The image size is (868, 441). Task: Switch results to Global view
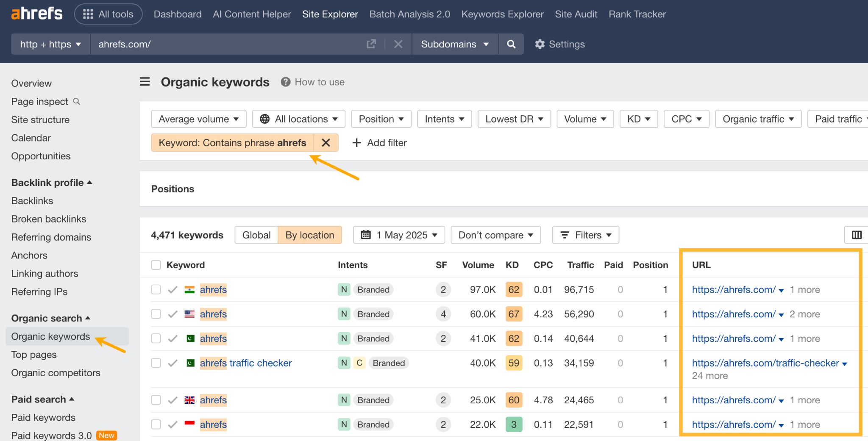[256, 235]
